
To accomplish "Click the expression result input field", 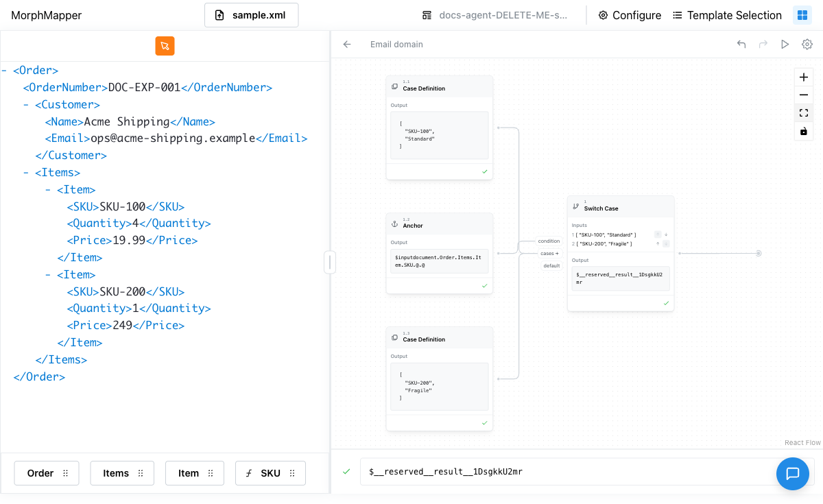I will [x=587, y=472].
